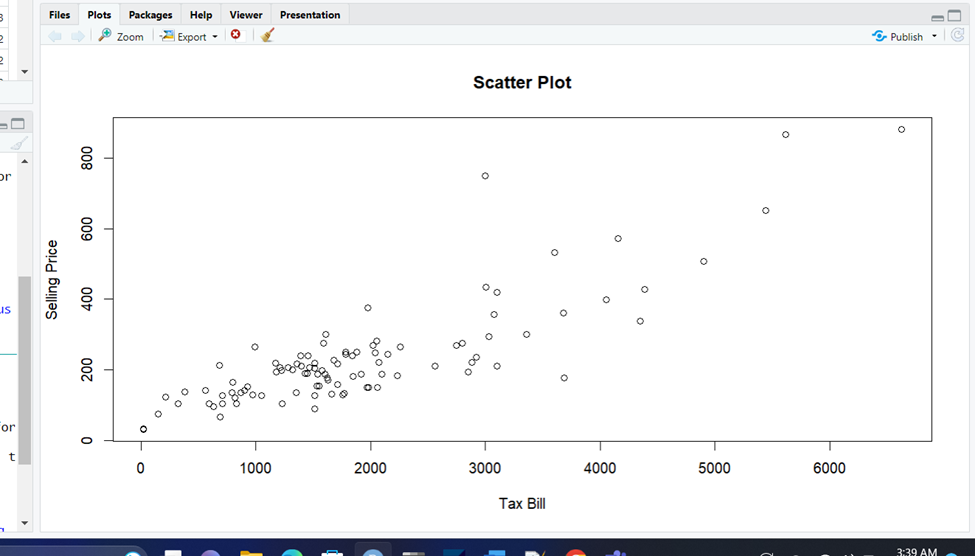
Task: Refresh the current plot icon
Action: [958, 35]
